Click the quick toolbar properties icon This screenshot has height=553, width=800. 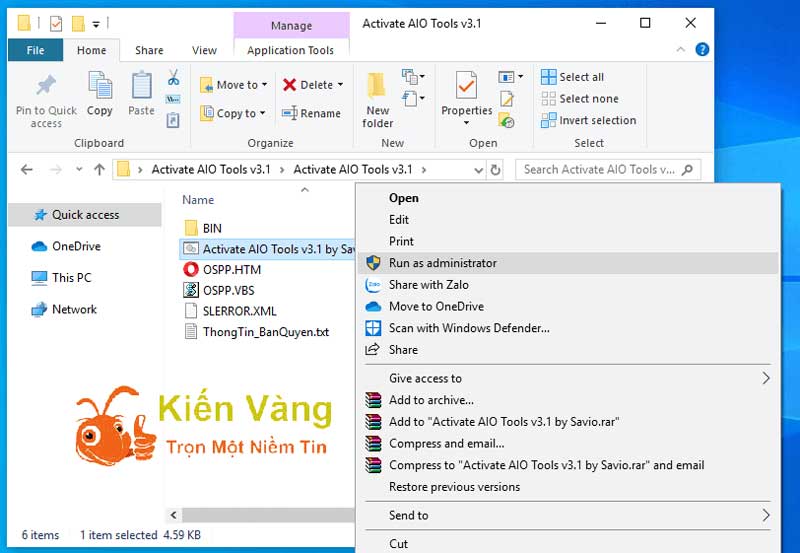pyautogui.click(x=56, y=23)
